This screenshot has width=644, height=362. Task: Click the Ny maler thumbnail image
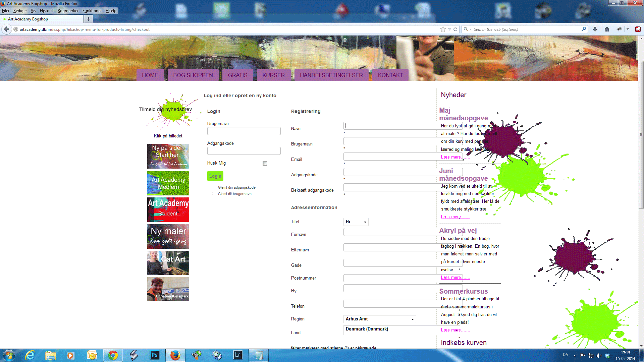[168, 236]
